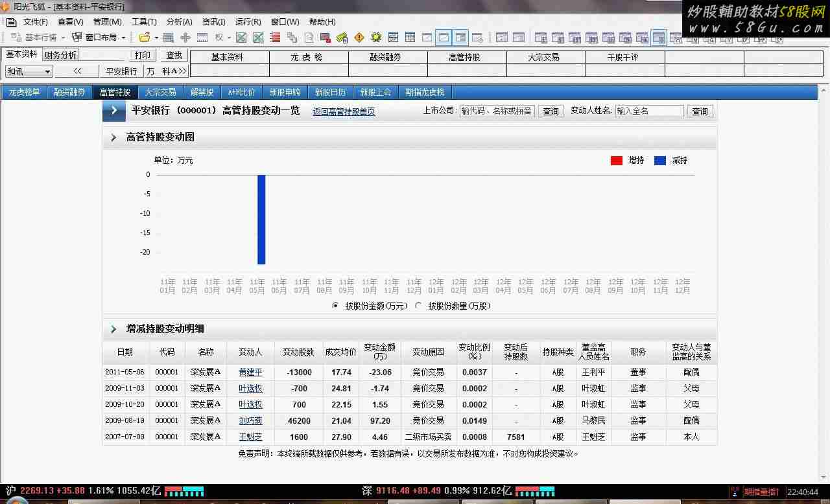Open the 帮助(H) menu
The height and width of the screenshot is (504, 830).
pyautogui.click(x=322, y=22)
